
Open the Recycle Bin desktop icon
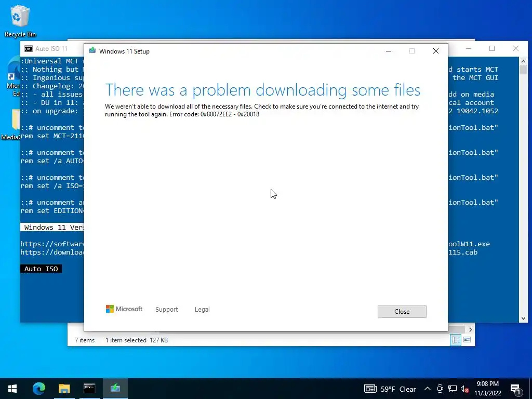20,21
